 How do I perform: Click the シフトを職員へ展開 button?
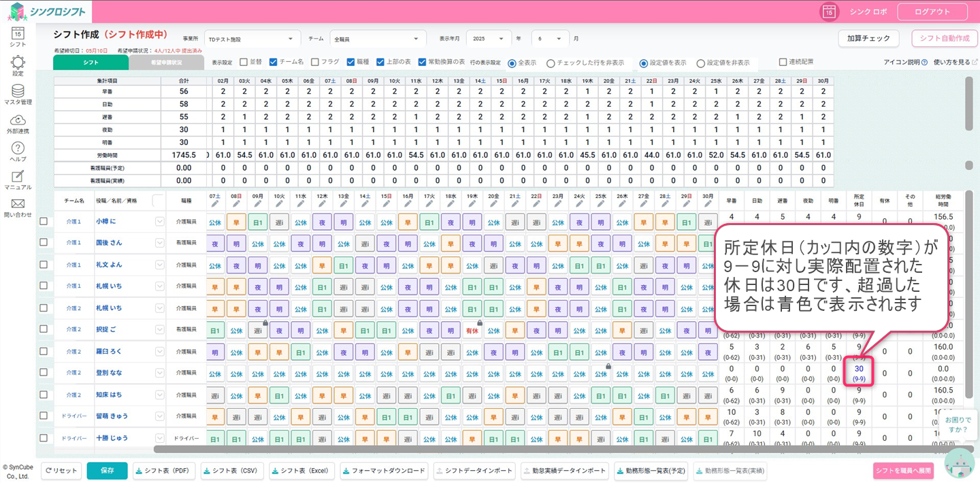tap(904, 471)
